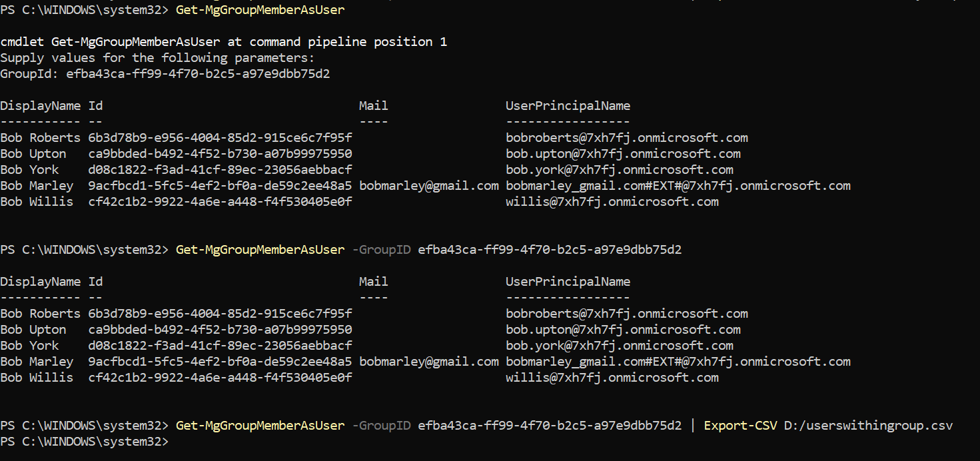This screenshot has height=461, width=980.
Task: Click the 'cmdlet Get-MgGroupMemberAsUser at command pipeline' line
Action: click(x=223, y=42)
